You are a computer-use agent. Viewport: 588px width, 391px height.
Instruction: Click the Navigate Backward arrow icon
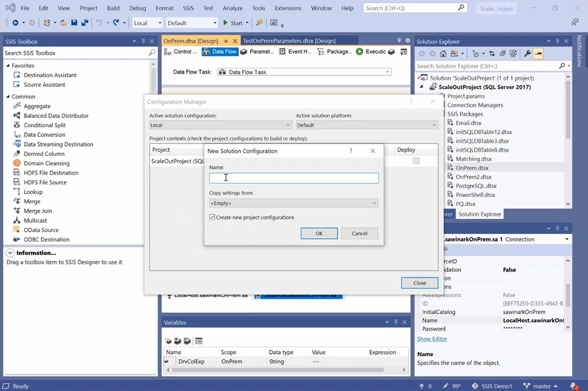[15, 23]
